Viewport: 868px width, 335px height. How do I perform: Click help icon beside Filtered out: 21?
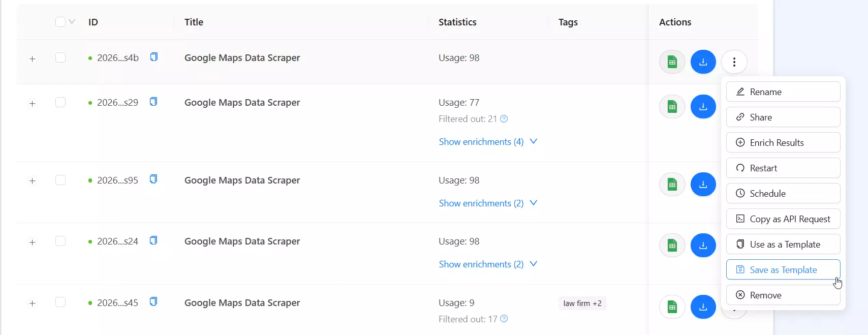pyautogui.click(x=504, y=119)
